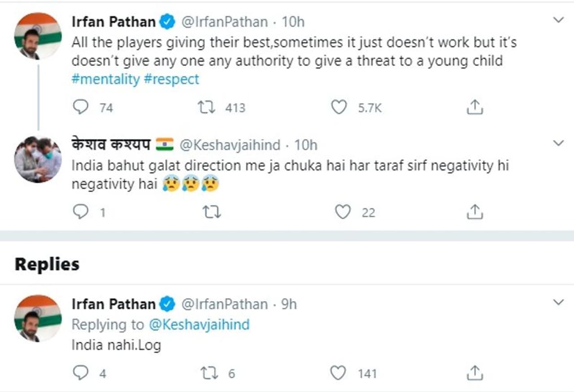This screenshot has height=392, width=574.
Task: Retweet the tweet with 413 retweets
Action: 207,108
